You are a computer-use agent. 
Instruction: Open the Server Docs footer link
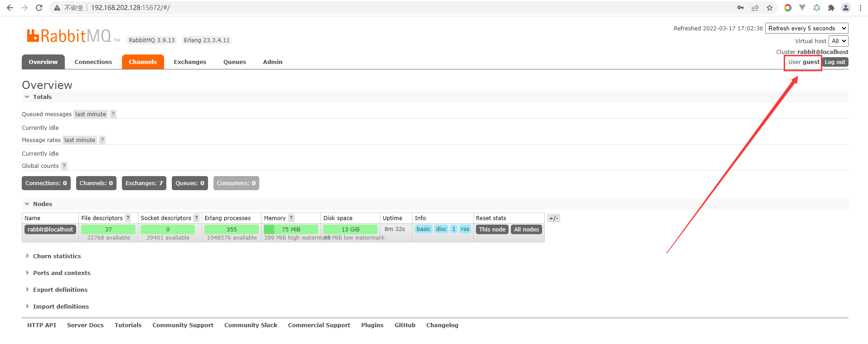[85, 325]
